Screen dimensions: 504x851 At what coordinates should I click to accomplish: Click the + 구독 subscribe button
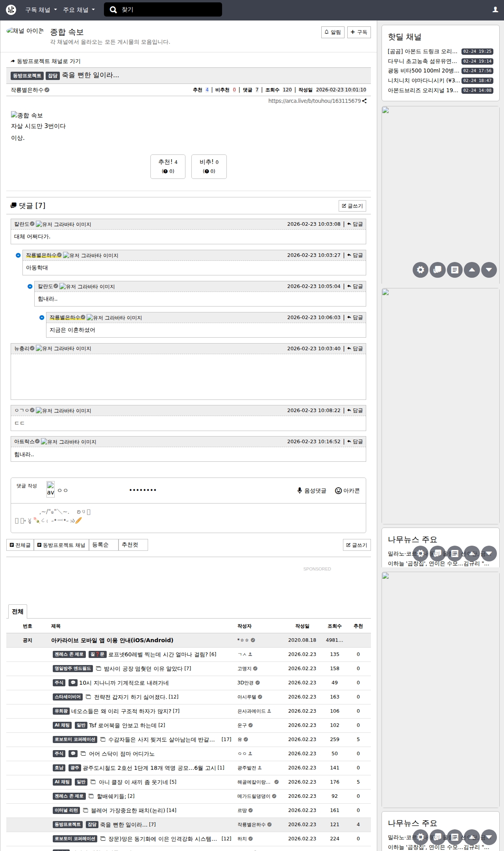359,32
